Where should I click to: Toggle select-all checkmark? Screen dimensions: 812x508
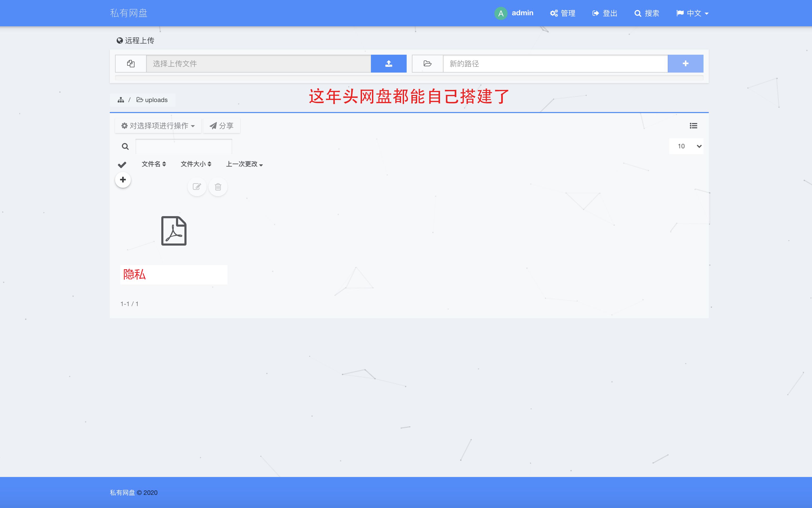(x=122, y=165)
